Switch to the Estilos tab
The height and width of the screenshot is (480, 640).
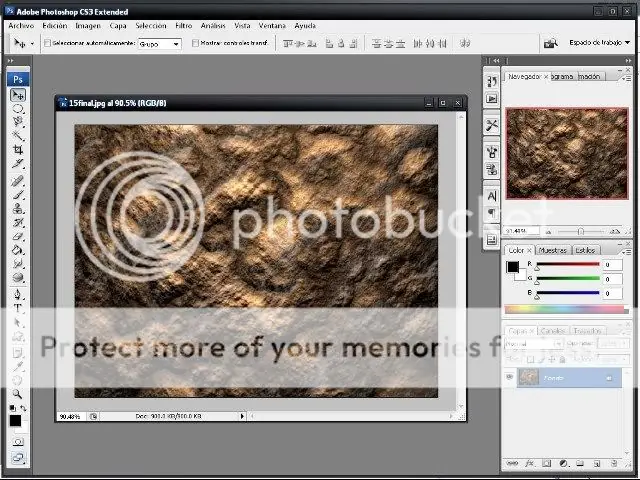(x=585, y=250)
